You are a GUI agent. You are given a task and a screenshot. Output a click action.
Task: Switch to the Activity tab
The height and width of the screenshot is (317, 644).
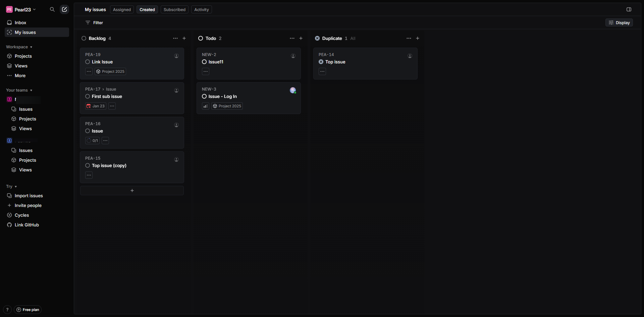click(x=201, y=9)
